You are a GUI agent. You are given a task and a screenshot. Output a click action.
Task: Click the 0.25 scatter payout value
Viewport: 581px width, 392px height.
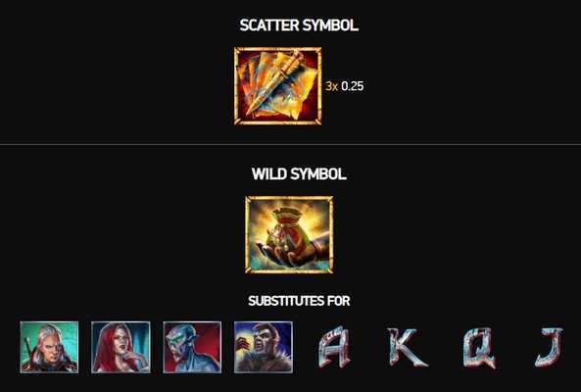pos(353,86)
